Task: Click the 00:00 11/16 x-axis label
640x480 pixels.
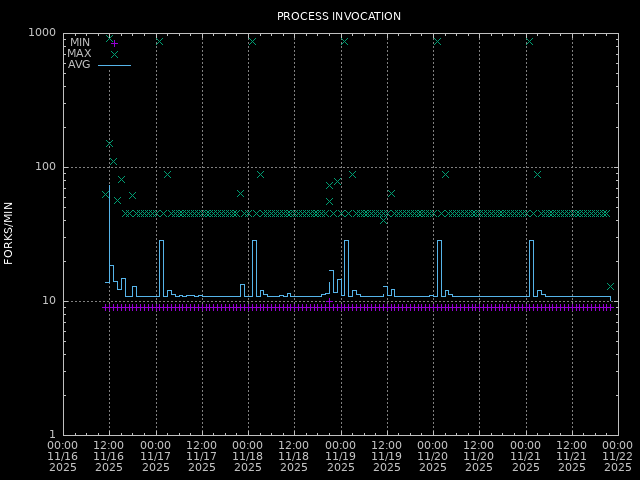Action: (63, 455)
